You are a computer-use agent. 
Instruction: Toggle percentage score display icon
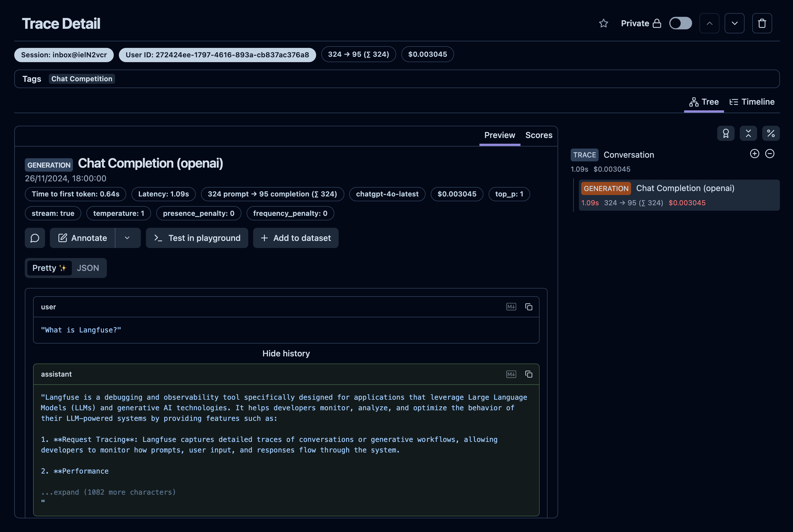771,133
